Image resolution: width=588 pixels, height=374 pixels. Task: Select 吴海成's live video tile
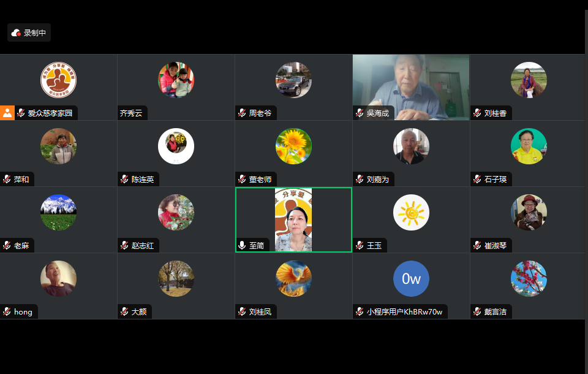pyautogui.click(x=411, y=87)
